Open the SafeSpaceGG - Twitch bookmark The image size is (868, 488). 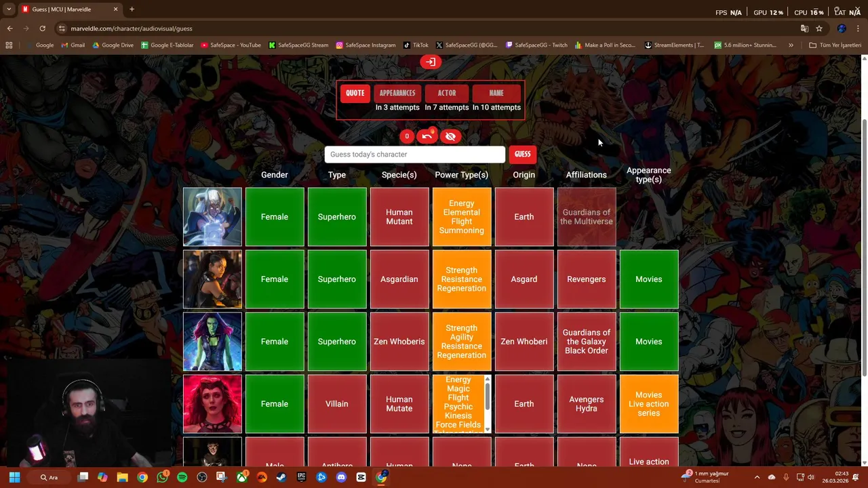point(536,45)
